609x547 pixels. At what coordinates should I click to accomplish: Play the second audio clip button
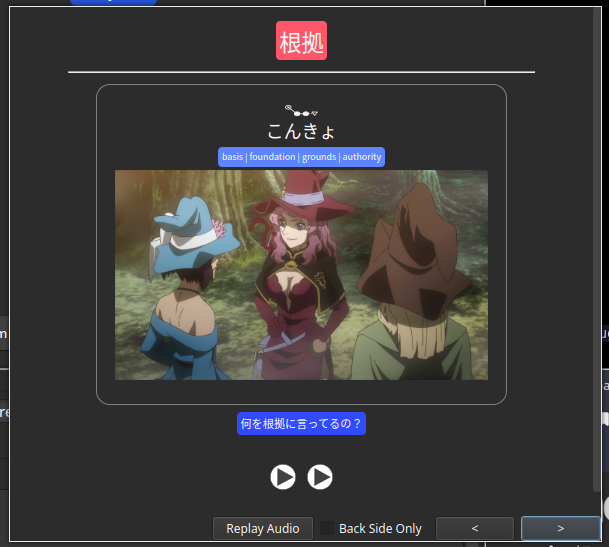click(x=320, y=477)
